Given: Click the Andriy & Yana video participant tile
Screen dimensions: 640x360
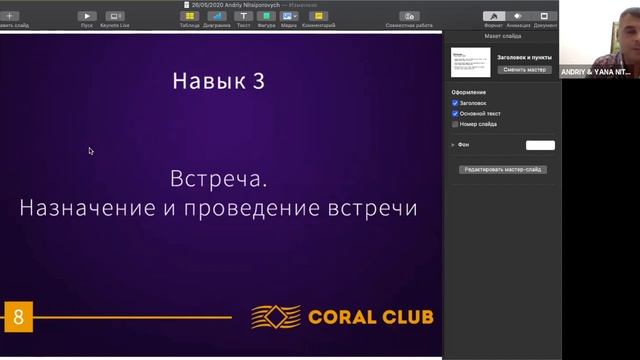Looking at the screenshot, I should click(x=600, y=39).
